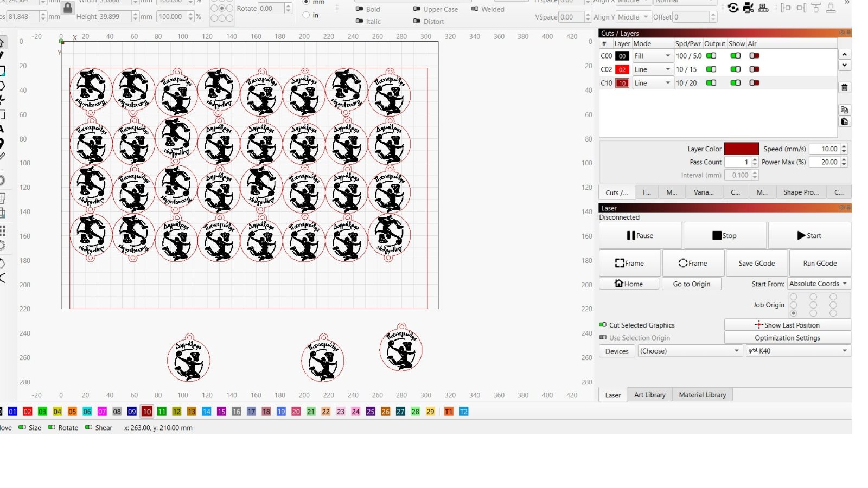Viewport: 868px width, 488px height.
Task: Click the Height value input field
Action: pyautogui.click(x=114, y=16)
